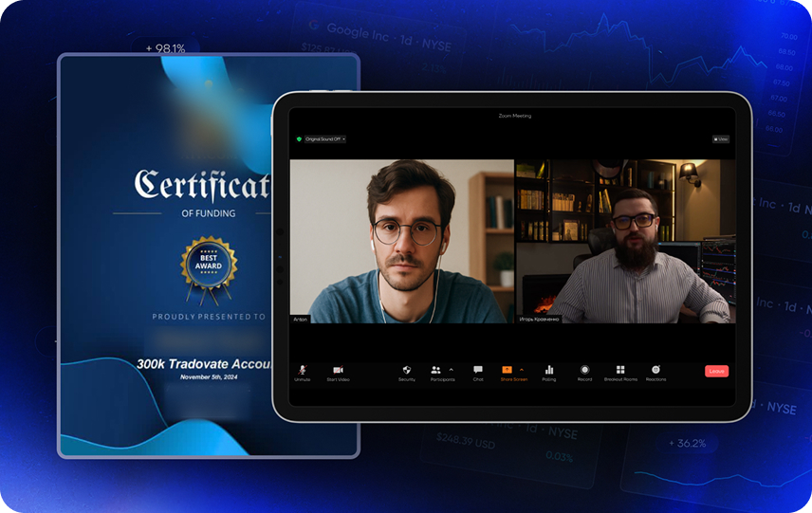Image resolution: width=812 pixels, height=513 pixels.
Task: Select Anton's video tile
Action: pyautogui.click(x=402, y=242)
